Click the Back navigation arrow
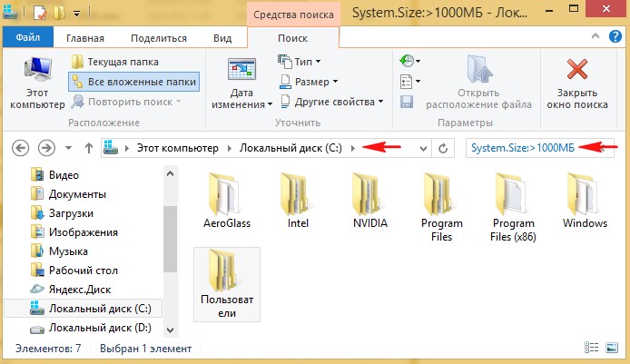This screenshot has height=364, width=630. [x=22, y=148]
